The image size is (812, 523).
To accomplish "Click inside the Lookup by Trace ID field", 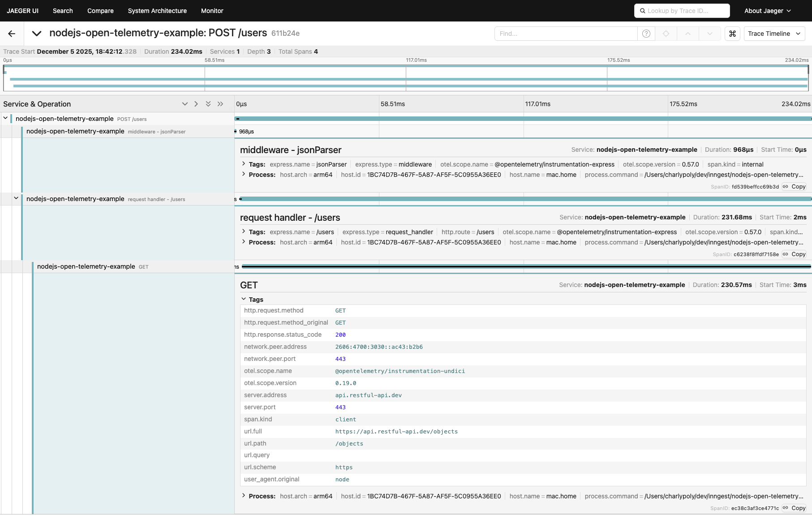I will pyautogui.click(x=681, y=10).
